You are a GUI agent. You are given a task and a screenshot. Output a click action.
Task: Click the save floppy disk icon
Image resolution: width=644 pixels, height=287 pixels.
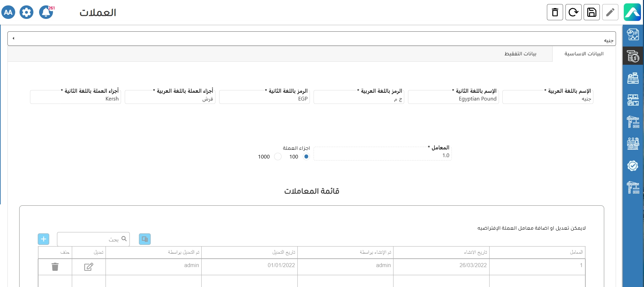[x=591, y=12]
